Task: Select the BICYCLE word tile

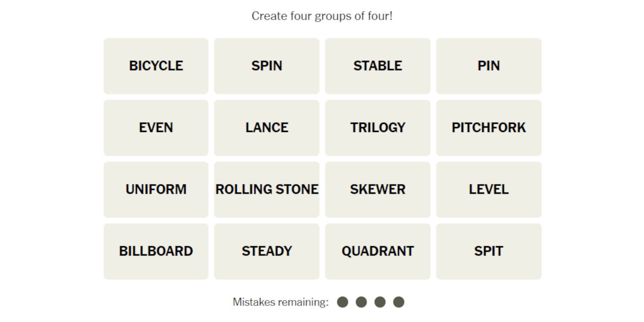Action: click(156, 66)
